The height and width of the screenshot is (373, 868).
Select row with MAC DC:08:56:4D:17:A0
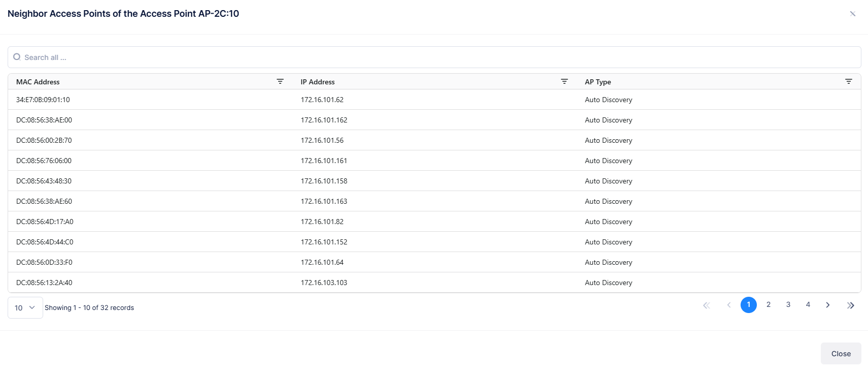click(45, 222)
